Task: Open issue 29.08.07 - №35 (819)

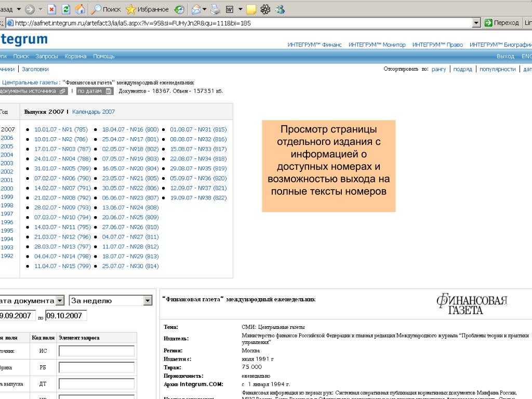Action: point(198,169)
